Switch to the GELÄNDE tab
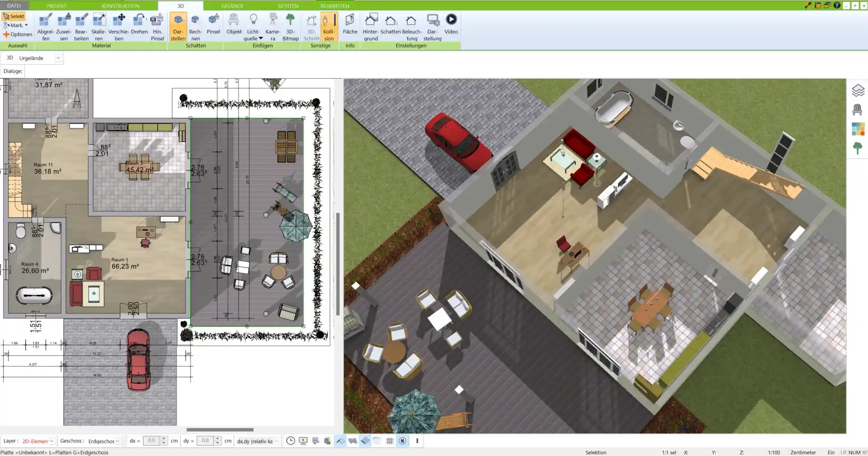Viewport: 868px width, 456px height. pyautogui.click(x=232, y=6)
